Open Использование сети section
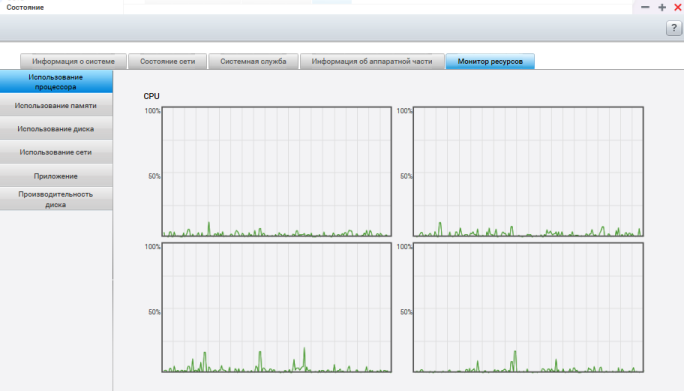Viewport: 684px width, 391px height. 56,152
